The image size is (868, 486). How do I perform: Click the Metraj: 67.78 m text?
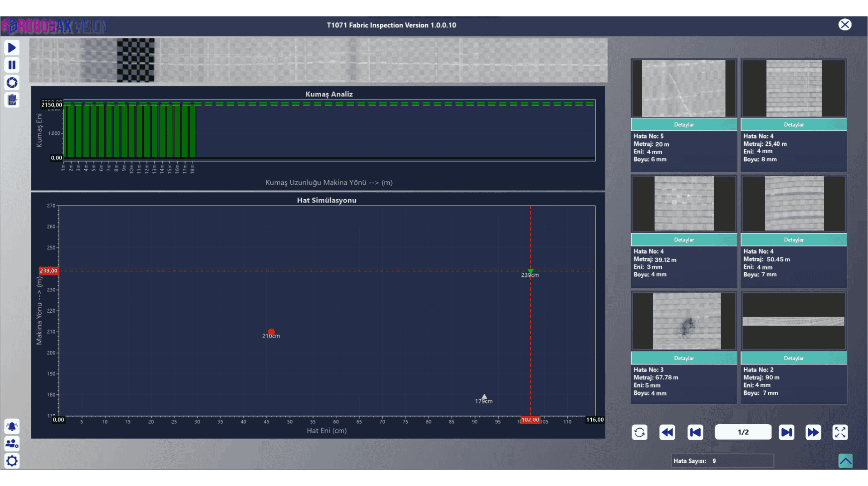tap(656, 377)
